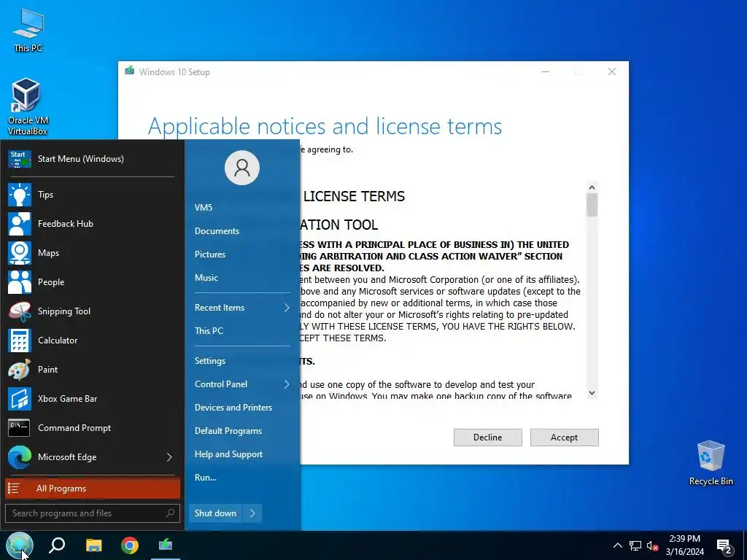Select Oracle VM VirtualBox desktop shortcut

point(28,106)
